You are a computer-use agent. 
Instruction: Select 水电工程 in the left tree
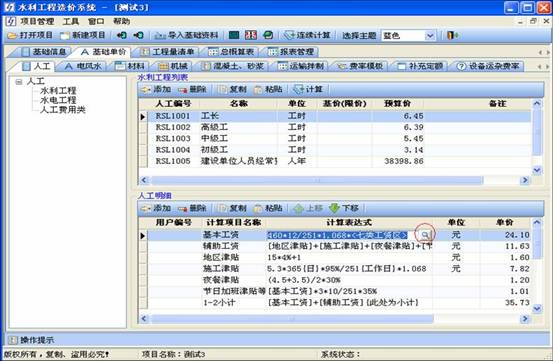[58, 100]
